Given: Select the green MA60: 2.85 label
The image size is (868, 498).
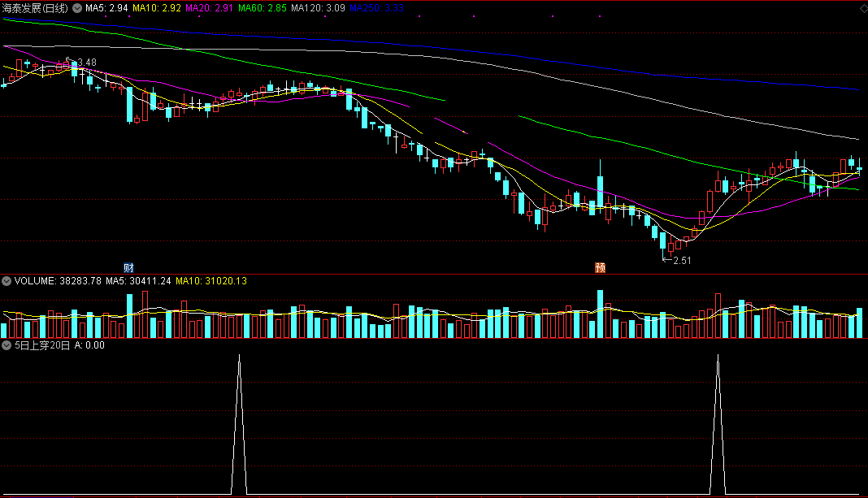Looking at the screenshot, I should click(263, 8).
